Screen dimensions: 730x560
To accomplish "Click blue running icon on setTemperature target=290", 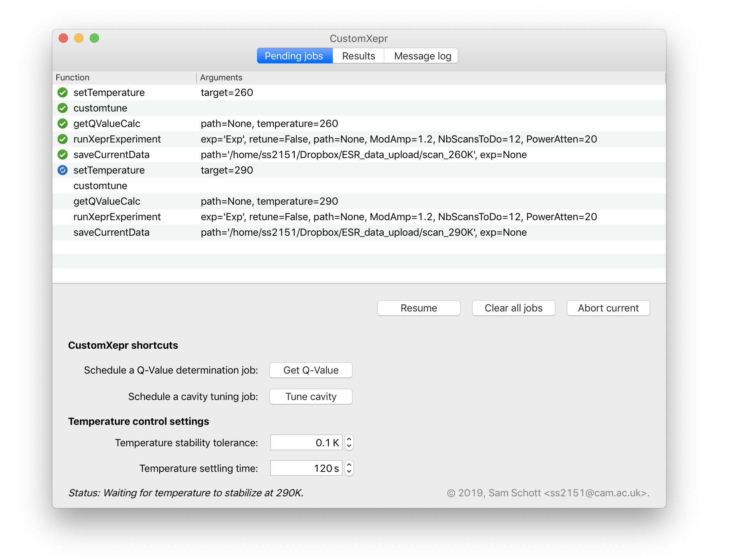I will [x=63, y=170].
